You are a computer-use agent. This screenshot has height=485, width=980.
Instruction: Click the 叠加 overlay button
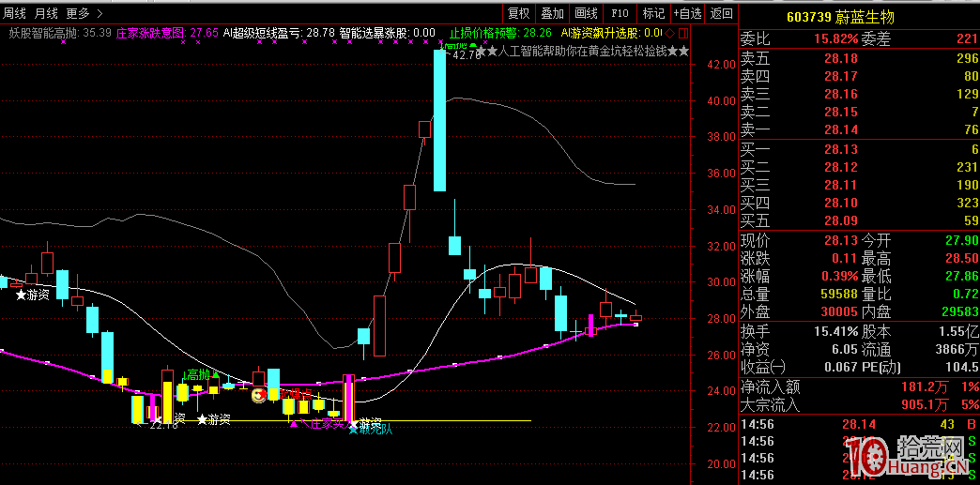point(552,12)
